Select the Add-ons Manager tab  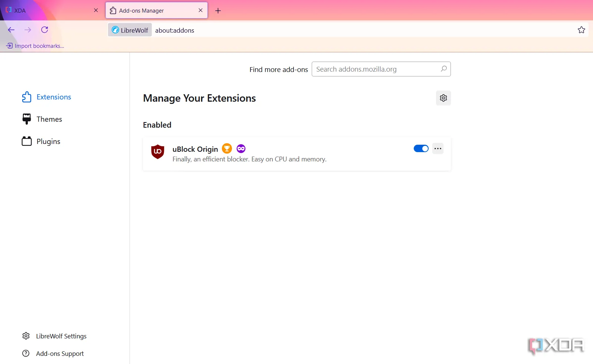tap(157, 10)
